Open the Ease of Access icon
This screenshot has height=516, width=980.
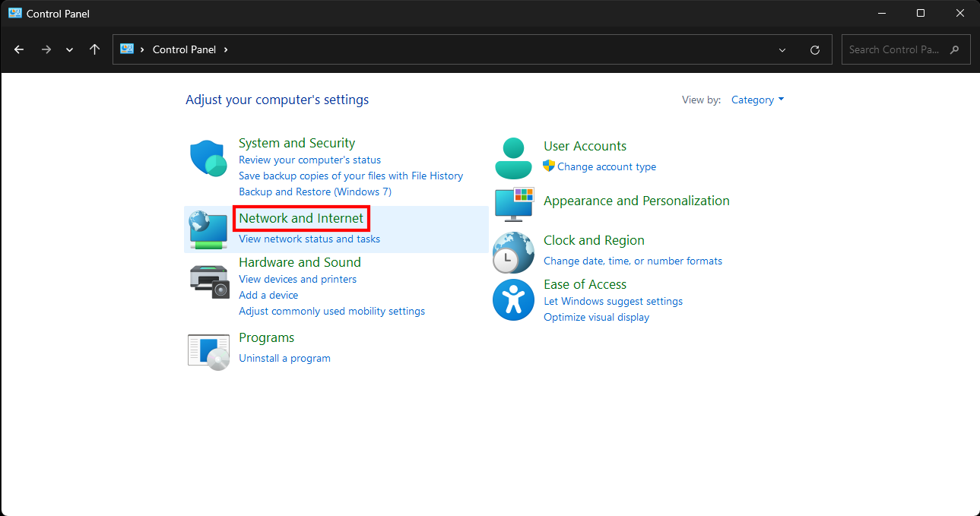(513, 299)
